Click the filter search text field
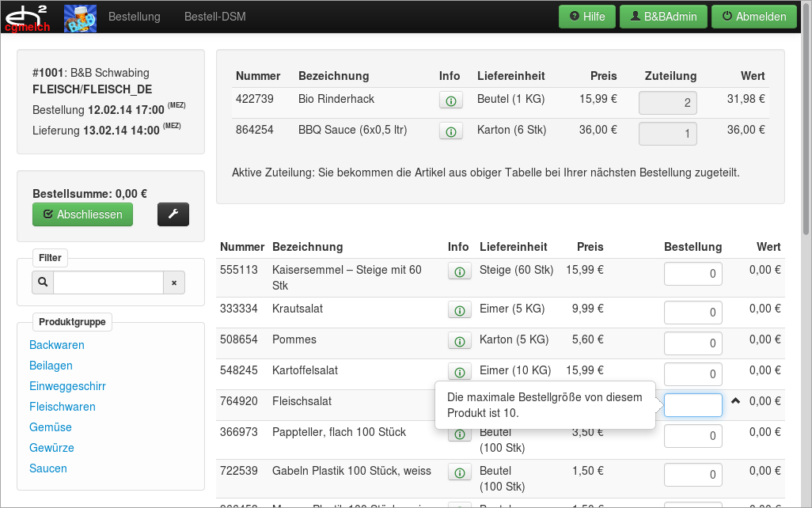Image resolution: width=812 pixels, height=508 pixels. 108,282
